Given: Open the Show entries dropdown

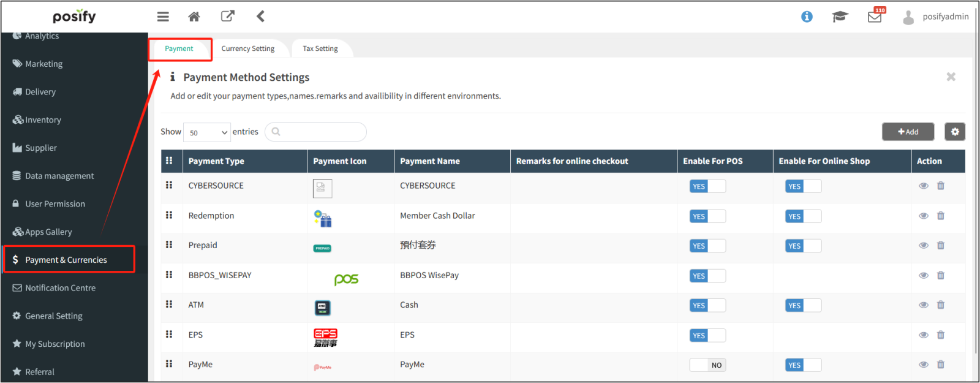Looking at the screenshot, I should [x=207, y=132].
